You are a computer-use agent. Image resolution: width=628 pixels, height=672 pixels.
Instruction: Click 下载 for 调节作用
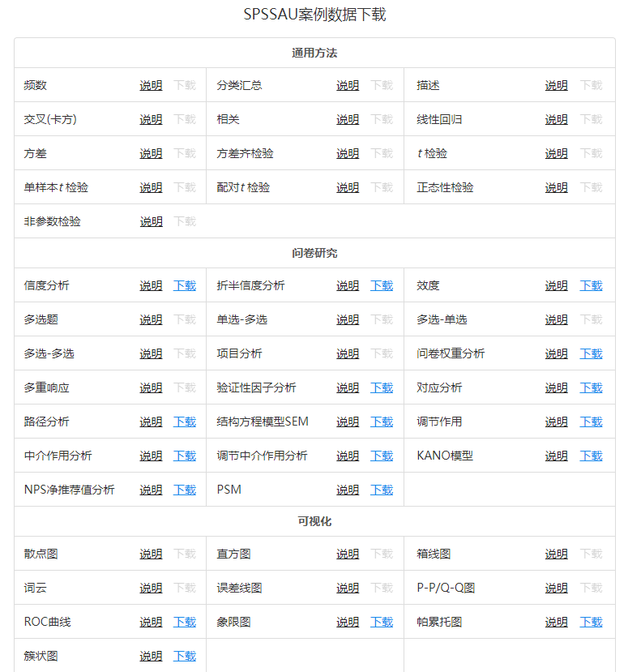pyautogui.click(x=591, y=422)
